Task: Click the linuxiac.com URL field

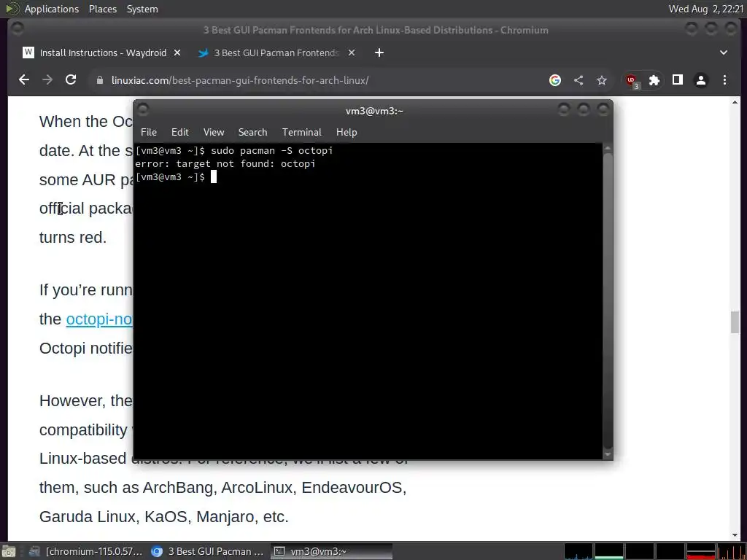Action: 239,80
